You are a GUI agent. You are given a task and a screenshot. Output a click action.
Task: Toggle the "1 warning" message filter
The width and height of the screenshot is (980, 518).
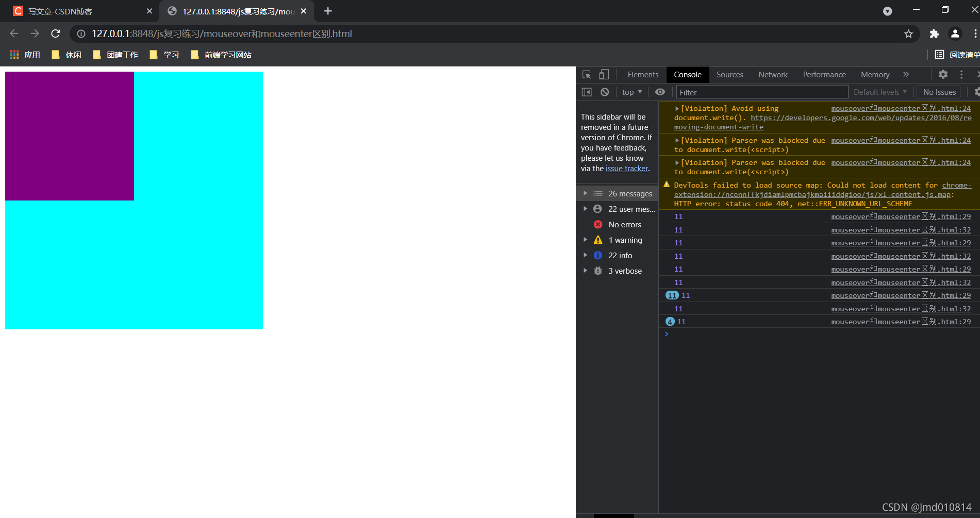(x=625, y=240)
